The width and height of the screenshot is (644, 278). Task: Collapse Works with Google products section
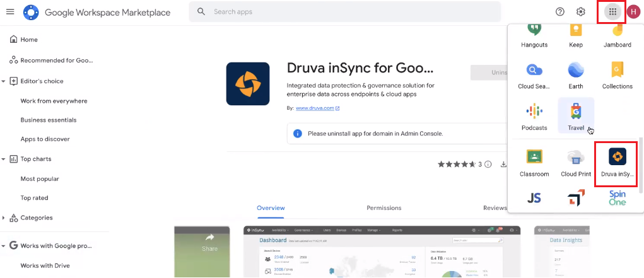(3, 246)
